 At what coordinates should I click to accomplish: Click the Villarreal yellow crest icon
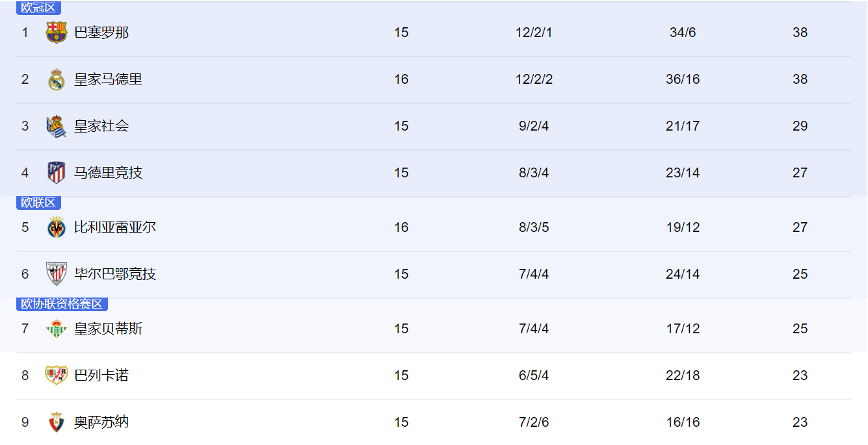click(x=57, y=227)
